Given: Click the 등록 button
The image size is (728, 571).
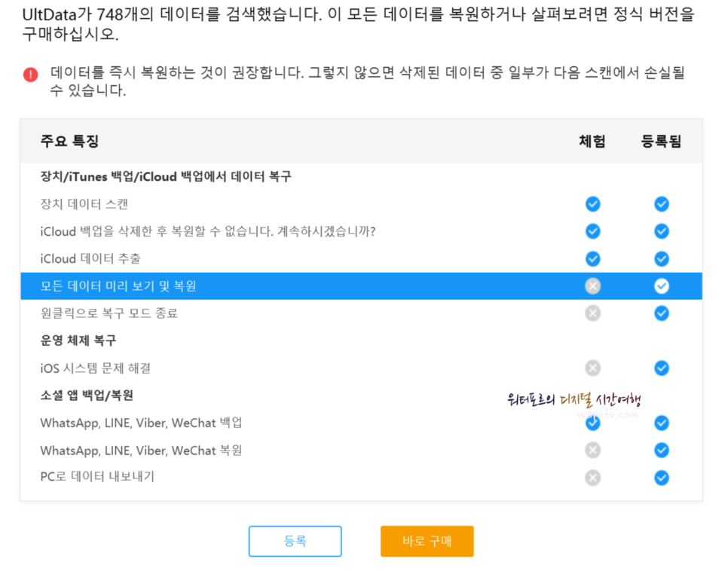Looking at the screenshot, I should (295, 541).
